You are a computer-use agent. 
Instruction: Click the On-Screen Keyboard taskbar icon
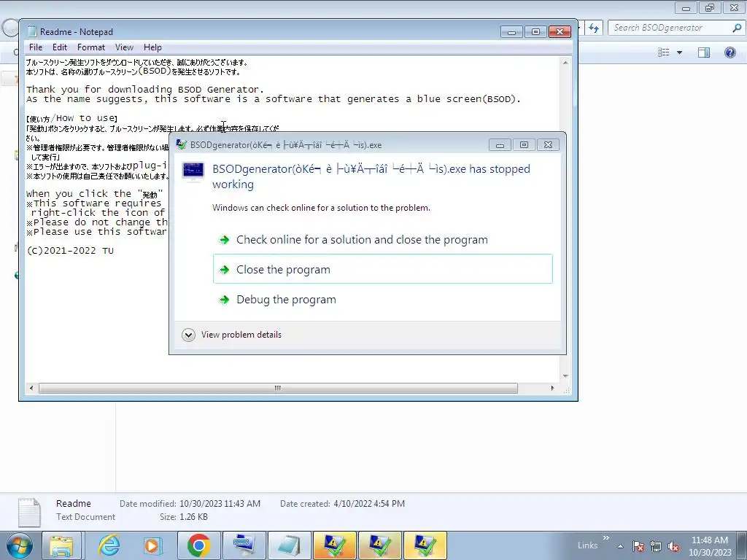click(244, 545)
